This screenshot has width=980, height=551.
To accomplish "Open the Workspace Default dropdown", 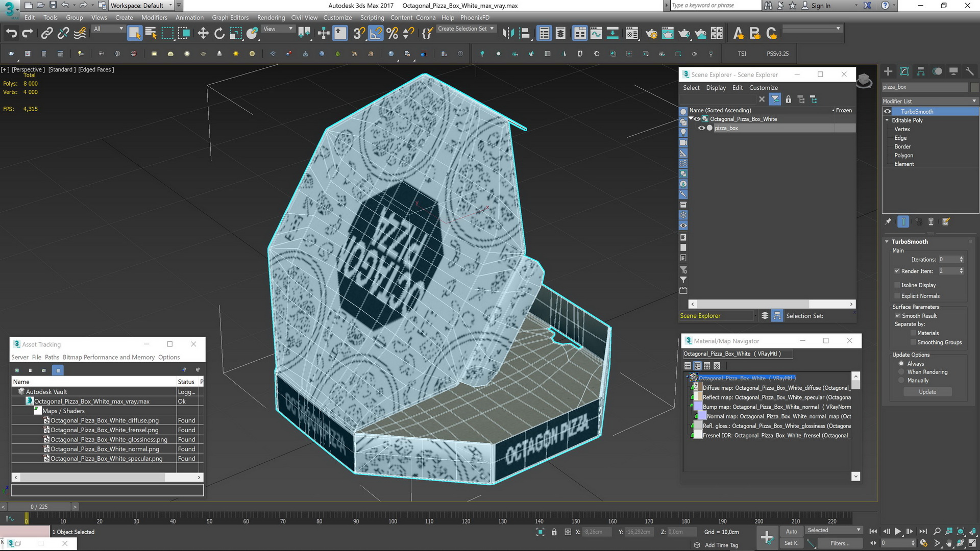I will coord(141,6).
